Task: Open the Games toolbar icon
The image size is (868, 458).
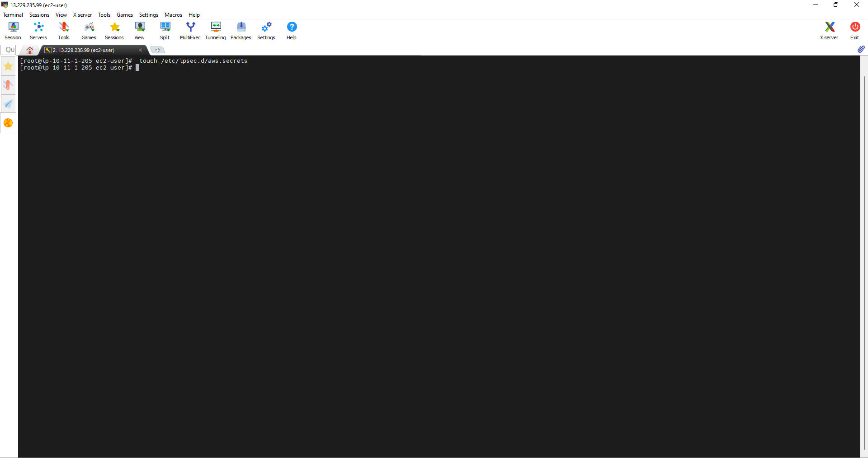Action: 89,31
